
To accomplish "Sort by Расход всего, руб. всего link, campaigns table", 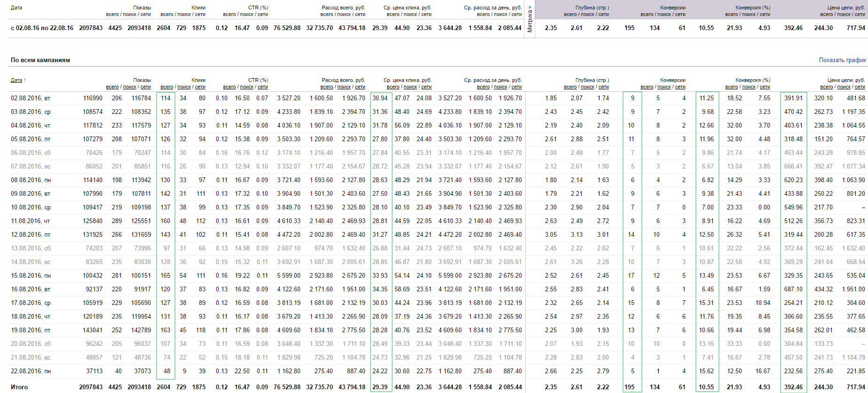I will [327, 87].
